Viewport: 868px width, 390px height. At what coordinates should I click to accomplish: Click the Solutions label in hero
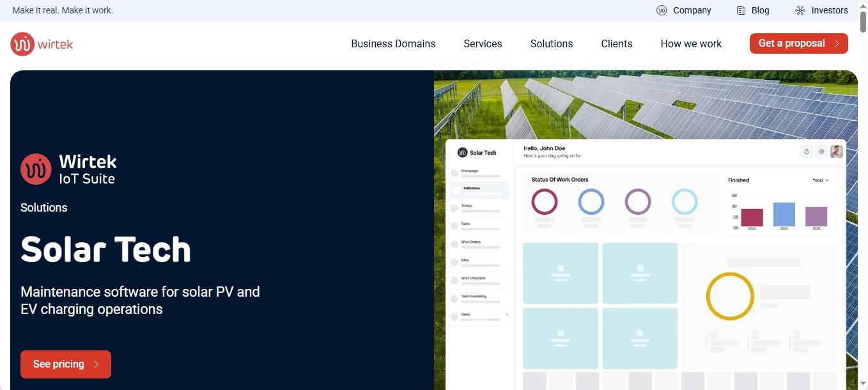[44, 208]
